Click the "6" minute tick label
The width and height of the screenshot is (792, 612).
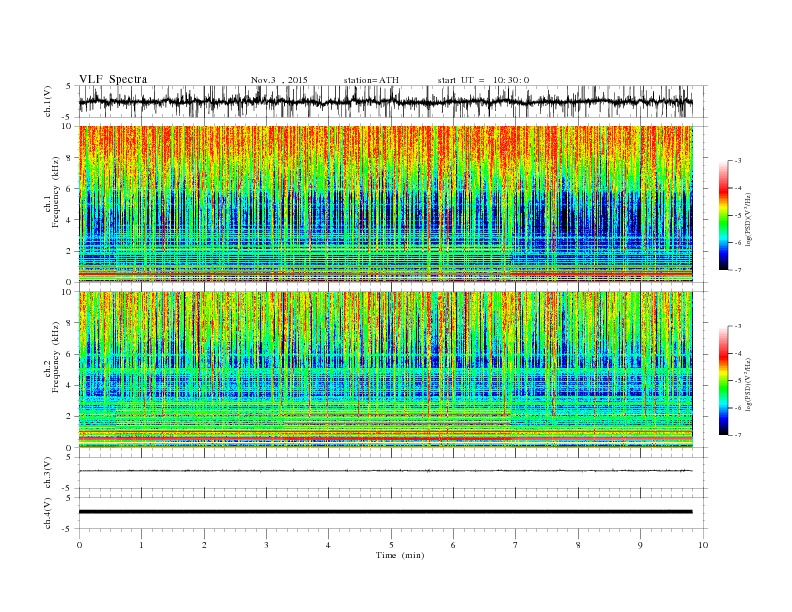pos(453,545)
